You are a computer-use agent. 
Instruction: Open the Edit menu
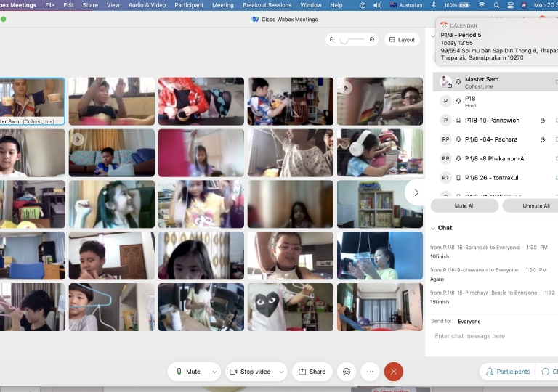pos(69,5)
